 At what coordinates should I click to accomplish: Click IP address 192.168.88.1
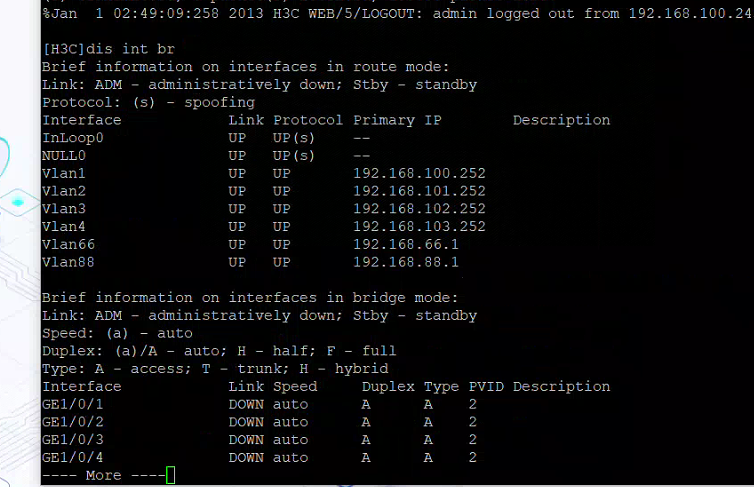(405, 262)
